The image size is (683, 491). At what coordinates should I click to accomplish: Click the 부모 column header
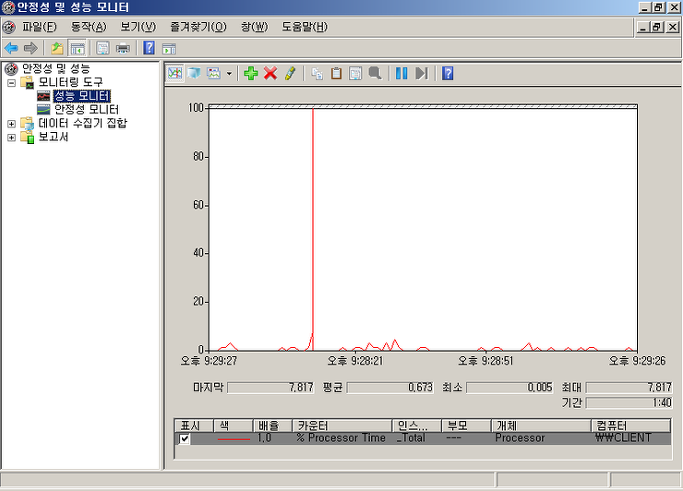467,426
